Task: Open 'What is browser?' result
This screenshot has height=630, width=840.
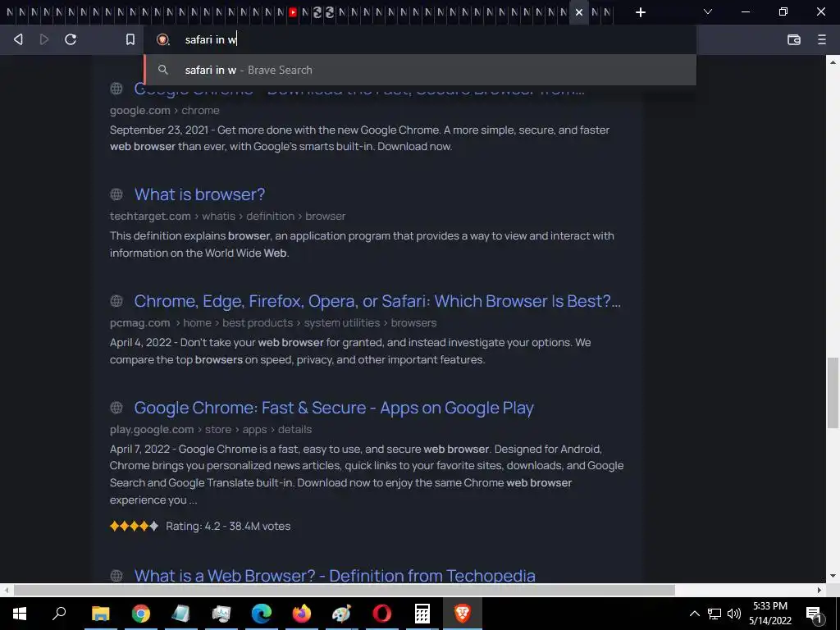Action: [x=199, y=194]
